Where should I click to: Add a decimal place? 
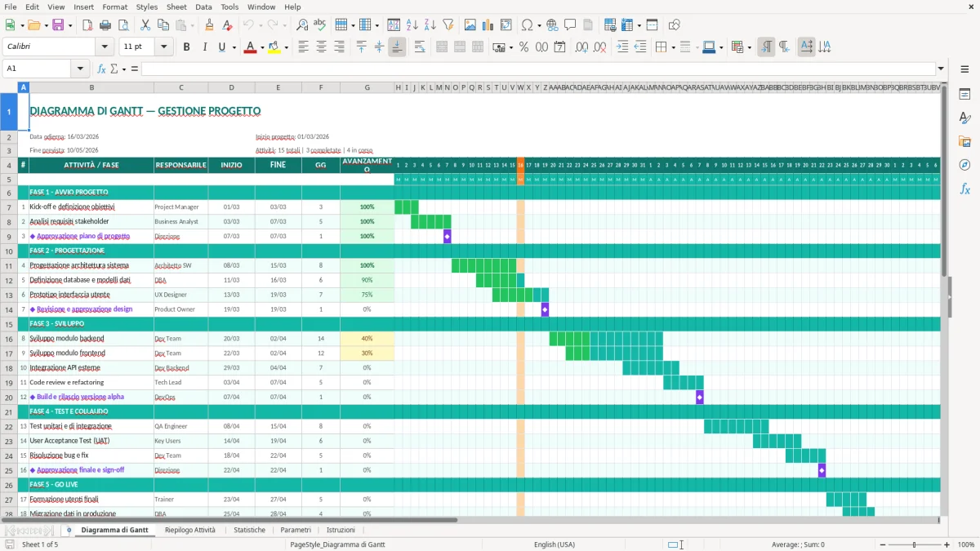point(581,47)
